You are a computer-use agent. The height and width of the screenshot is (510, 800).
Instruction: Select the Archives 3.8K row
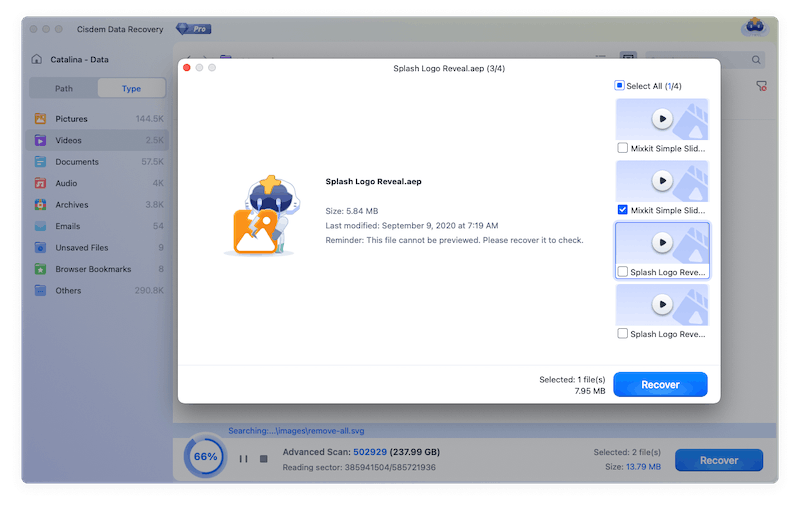pyautogui.click(x=97, y=205)
